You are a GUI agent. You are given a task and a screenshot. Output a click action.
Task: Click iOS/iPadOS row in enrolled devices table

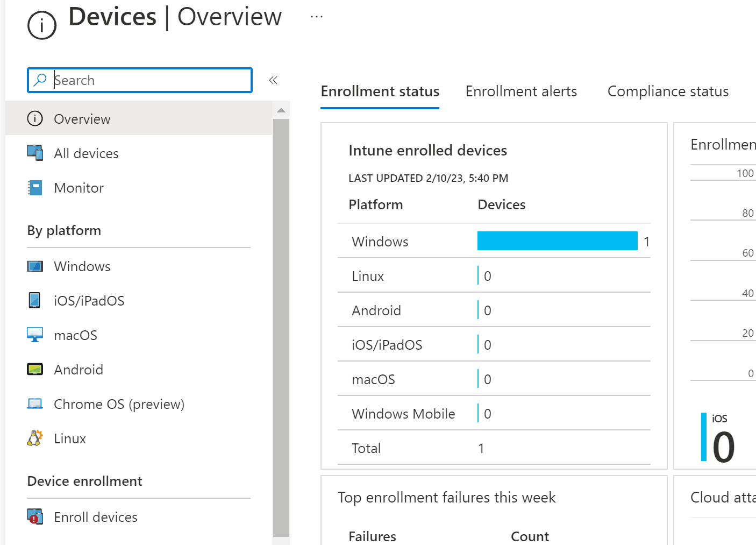click(x=494, y=344)
